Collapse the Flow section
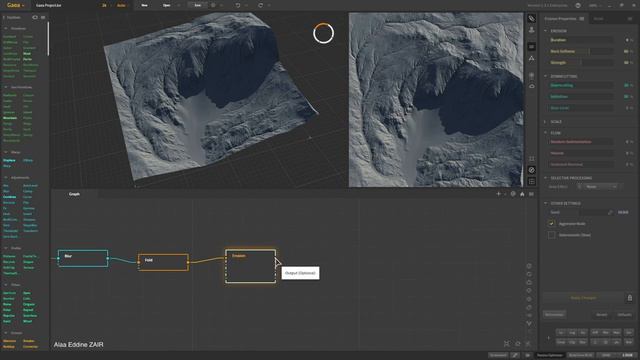 pyautogui.click(x=546, y=133)
